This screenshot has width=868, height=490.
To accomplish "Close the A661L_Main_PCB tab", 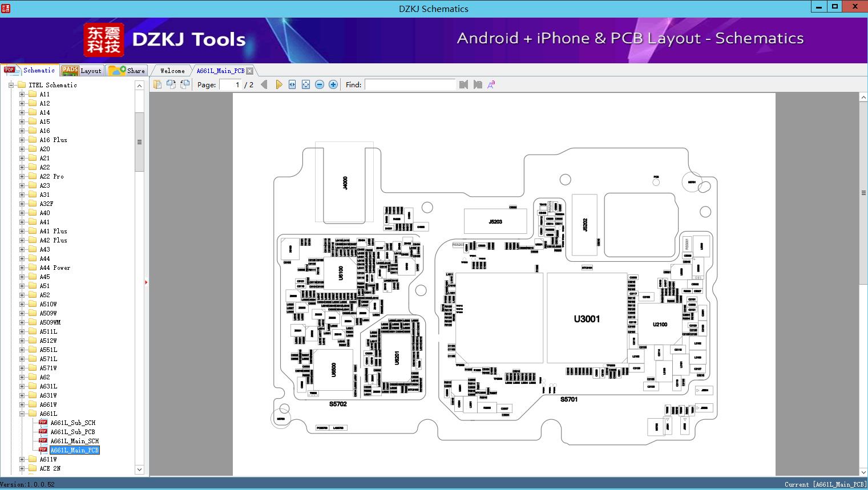I will point(249,71).
